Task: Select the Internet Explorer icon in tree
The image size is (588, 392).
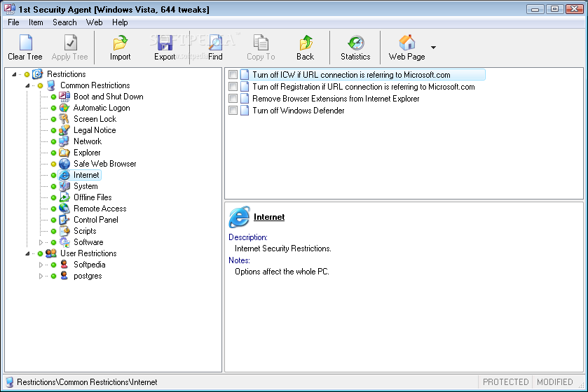Action: [x=64, y=175]
